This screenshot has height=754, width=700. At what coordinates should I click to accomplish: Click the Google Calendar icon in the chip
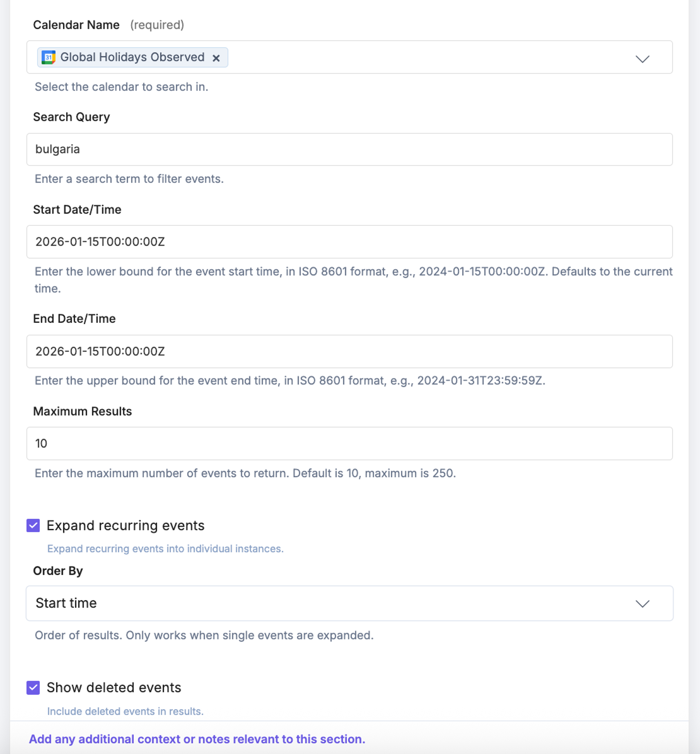pos(48,57)
